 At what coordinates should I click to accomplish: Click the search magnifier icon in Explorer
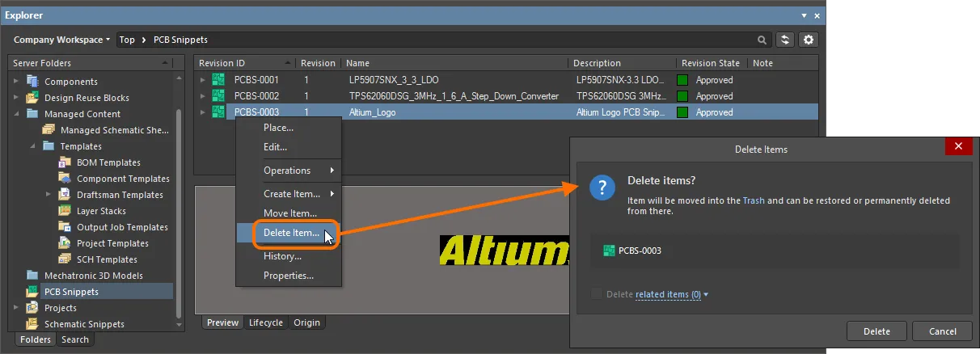(x=762, y=40)
